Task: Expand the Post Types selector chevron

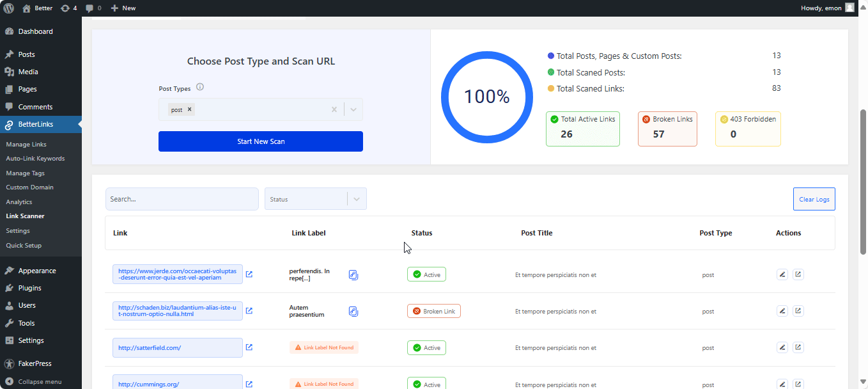Action: click(353, 109)
